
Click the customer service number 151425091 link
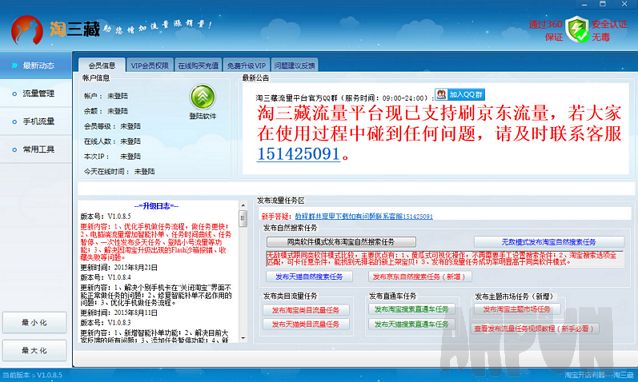click(x=298, y=154)
